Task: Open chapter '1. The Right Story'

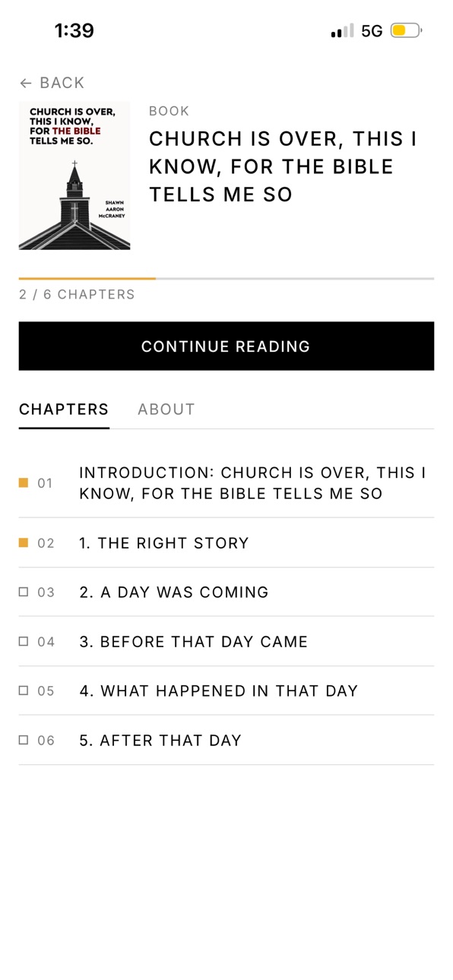Action: pos(226,542)
